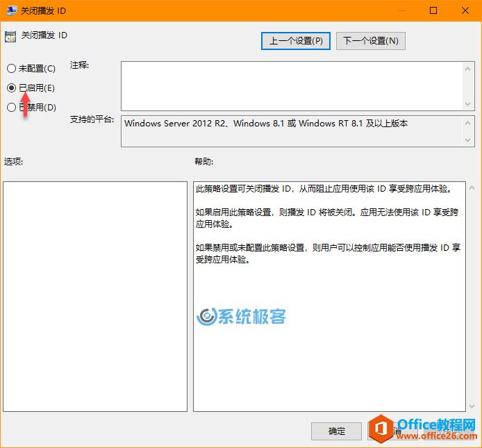Click the policy setting icon beside 关闭播发 ID
This screenshot has width=482, height=448.
10,37
